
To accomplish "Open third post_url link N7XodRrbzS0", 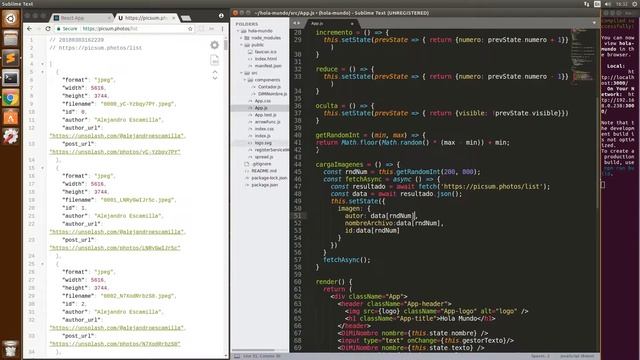I will (115, 344).
